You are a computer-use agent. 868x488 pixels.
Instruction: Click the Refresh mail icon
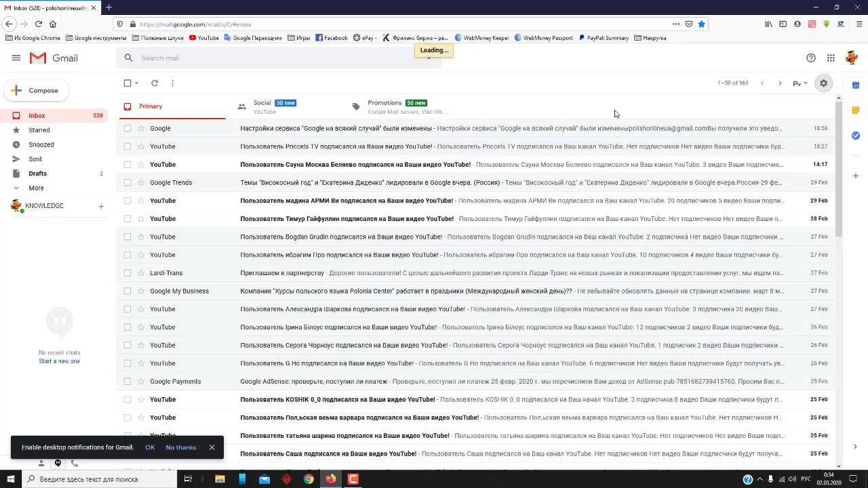(155, 83)
